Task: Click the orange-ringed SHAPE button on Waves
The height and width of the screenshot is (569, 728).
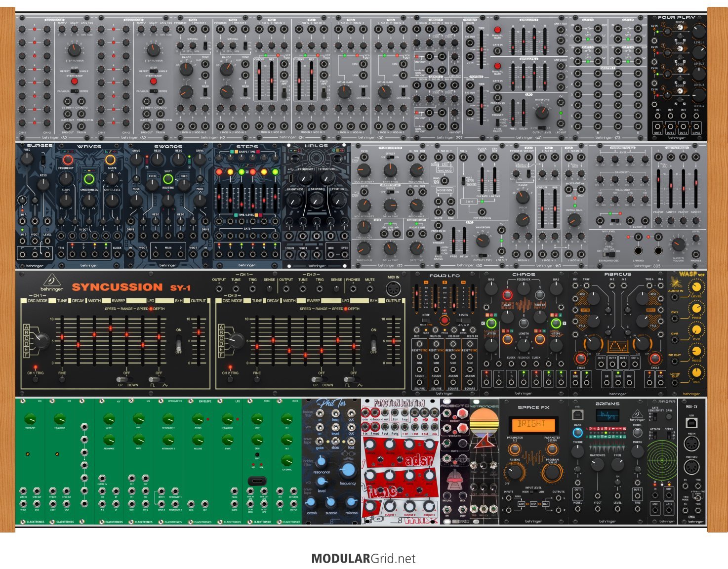Action: (111, 160)
